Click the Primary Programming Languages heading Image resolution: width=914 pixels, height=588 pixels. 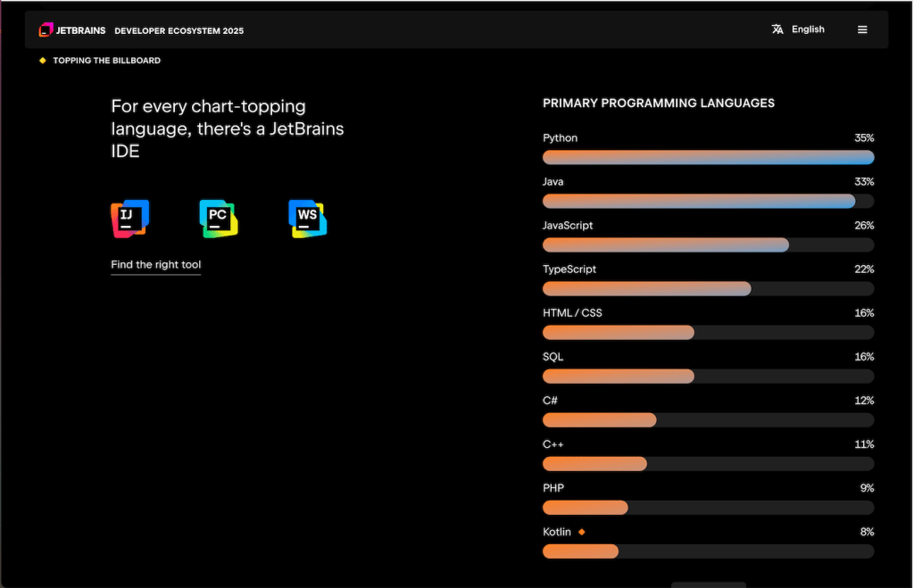point(658,104)
